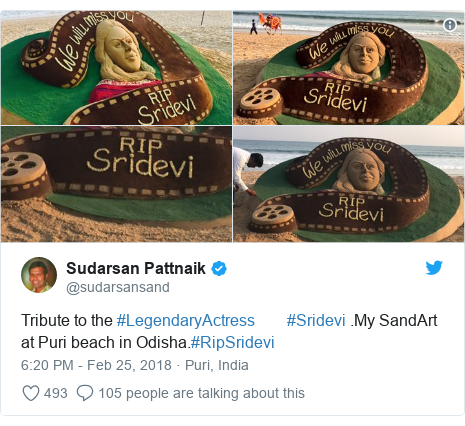This screenshot has height=426, width=465.
Task: Open the bottom-left RIP Sridevi close-up photo
Action: pos(116,184)
